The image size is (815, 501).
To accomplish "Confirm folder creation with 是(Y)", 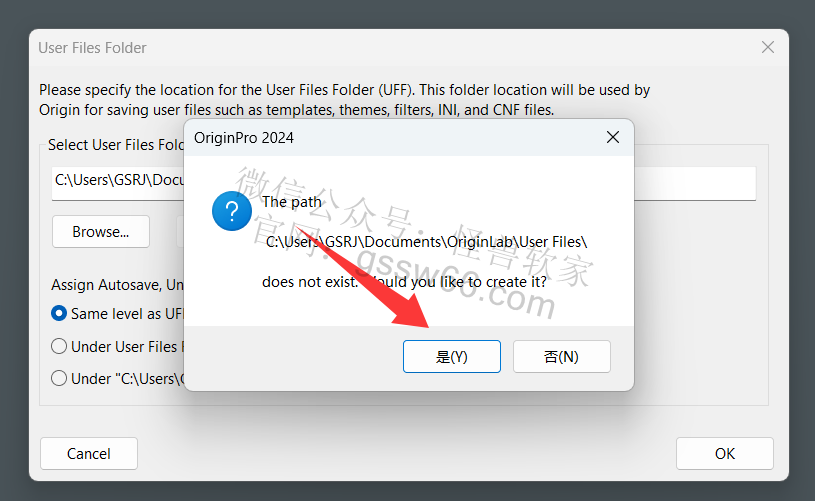I will [452, 357].
